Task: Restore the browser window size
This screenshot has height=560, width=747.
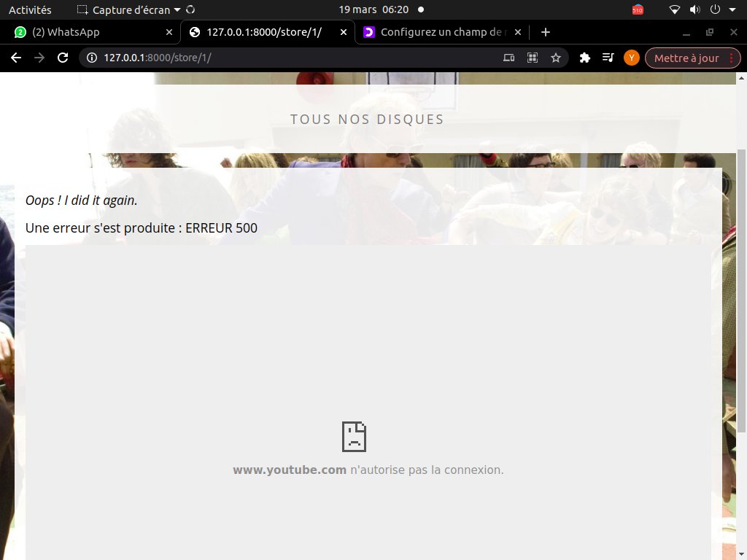Action: [x=710, y=32]
